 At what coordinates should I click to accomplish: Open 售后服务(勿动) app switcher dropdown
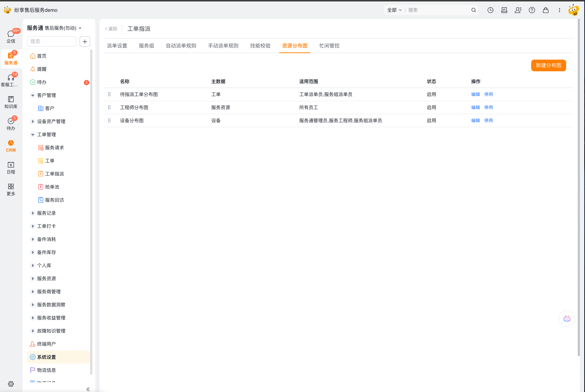click(63, 28)
